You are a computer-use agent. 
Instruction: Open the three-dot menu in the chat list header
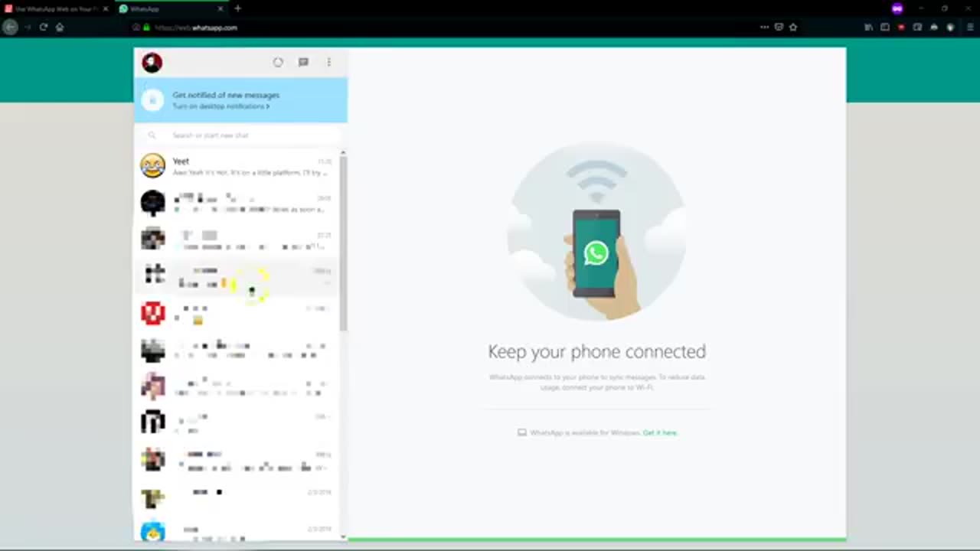point(329,63)
